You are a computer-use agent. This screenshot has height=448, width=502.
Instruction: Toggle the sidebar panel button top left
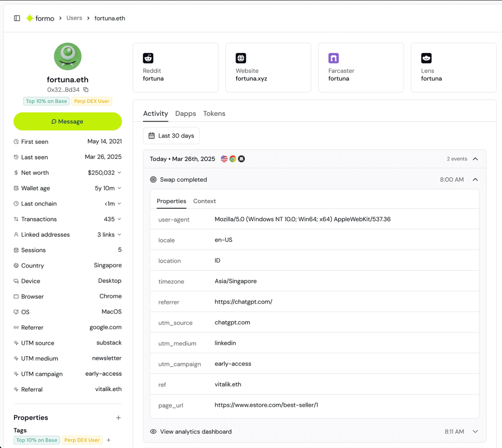pos(17,18)
